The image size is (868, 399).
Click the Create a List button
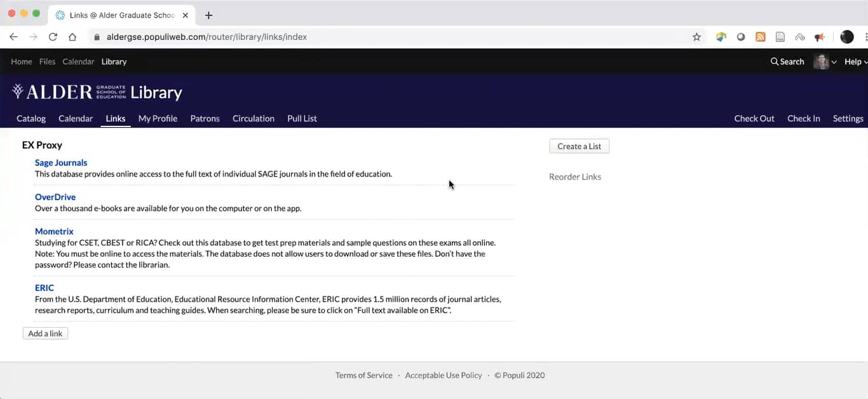[579, 146]
